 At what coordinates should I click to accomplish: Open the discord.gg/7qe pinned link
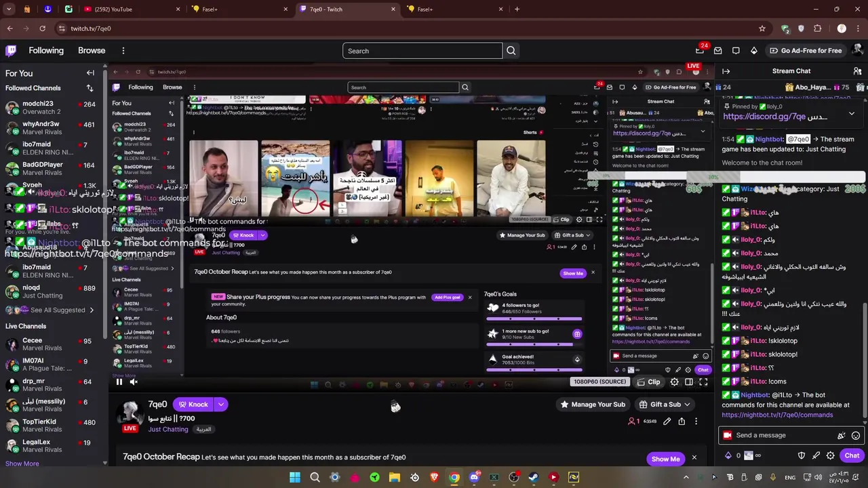point(764,117)
